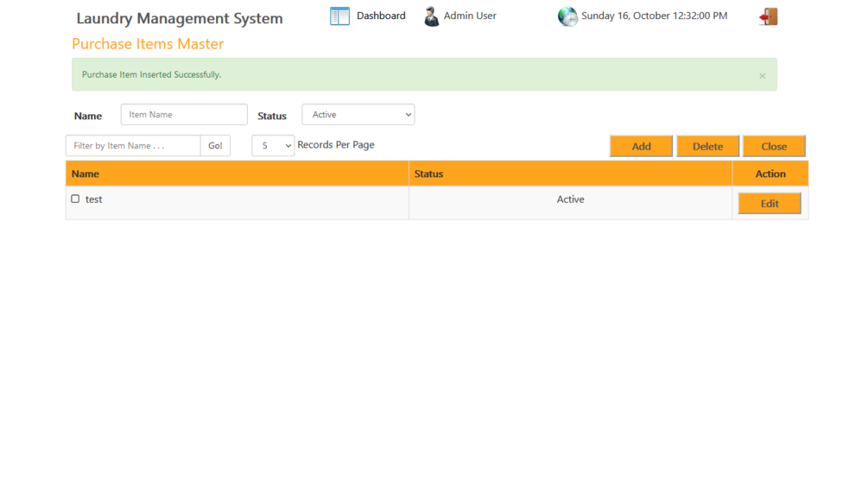Viewport: 868px width, 488px height.
Task: Click the Delete button
Action: (707, 146)
